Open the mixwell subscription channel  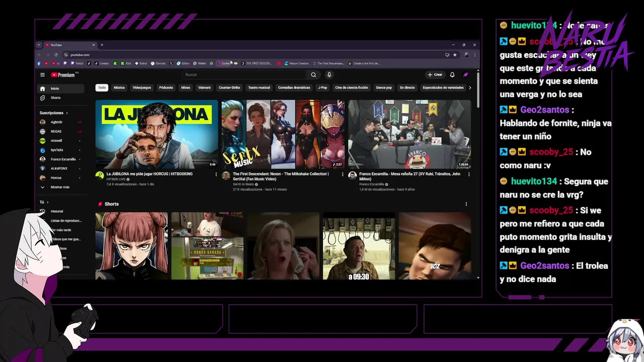click(61, 141)
